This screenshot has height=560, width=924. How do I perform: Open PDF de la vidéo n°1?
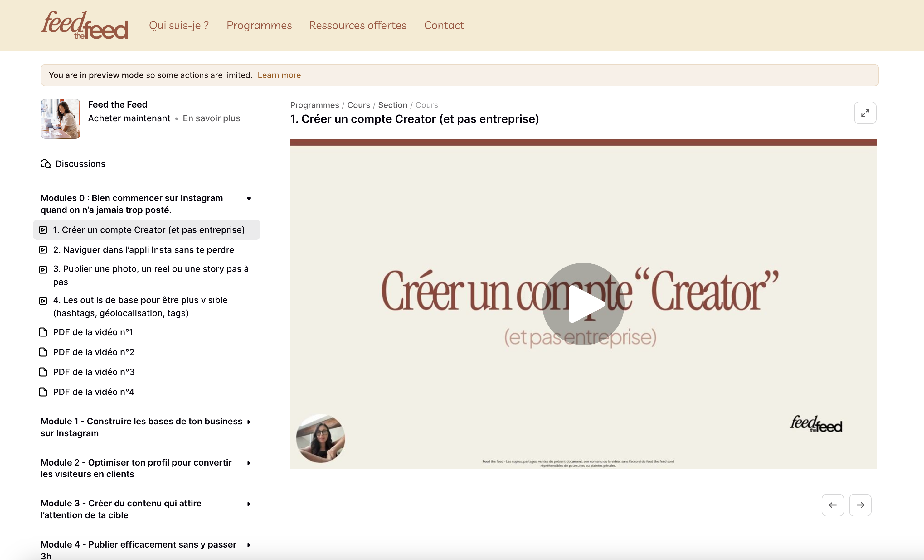pos(93,332)
